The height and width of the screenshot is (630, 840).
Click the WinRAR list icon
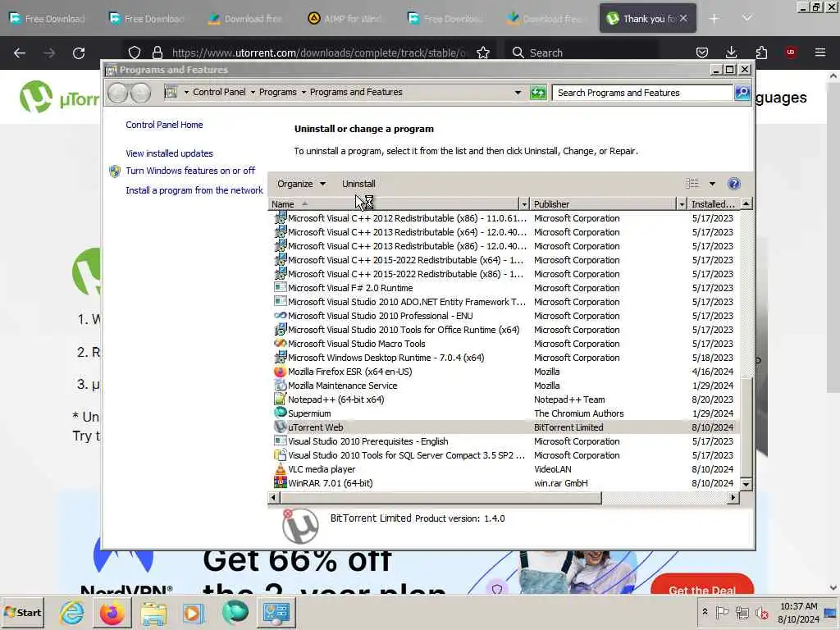[x=280, y=482]
